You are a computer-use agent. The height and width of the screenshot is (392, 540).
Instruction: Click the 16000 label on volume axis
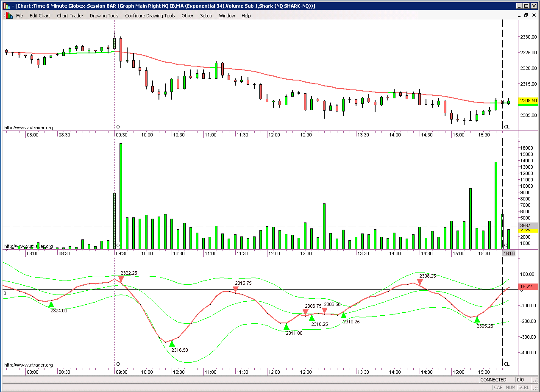[x=527, y=148]
